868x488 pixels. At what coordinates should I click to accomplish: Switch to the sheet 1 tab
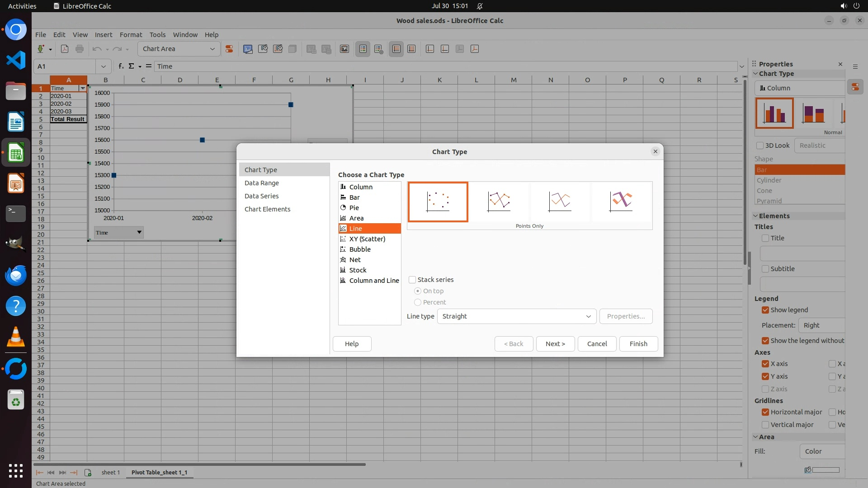click(110, 473)
